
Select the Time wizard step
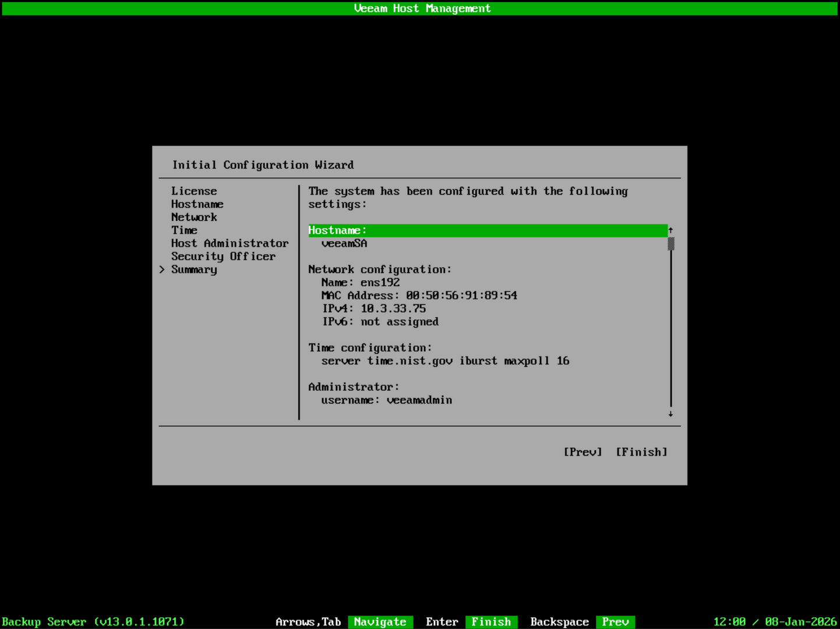(184, 230)
